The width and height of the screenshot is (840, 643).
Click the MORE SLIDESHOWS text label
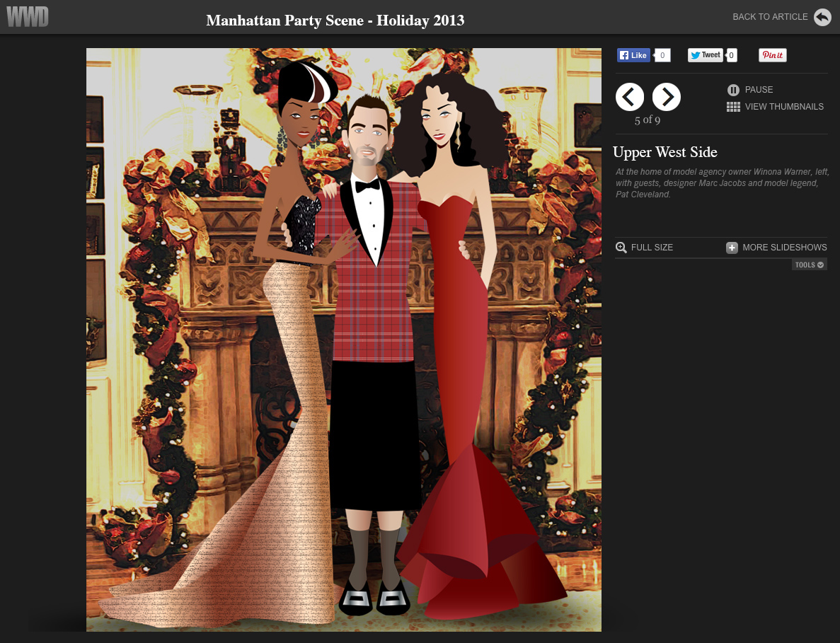pyautogui.click(x=784, y=248)
